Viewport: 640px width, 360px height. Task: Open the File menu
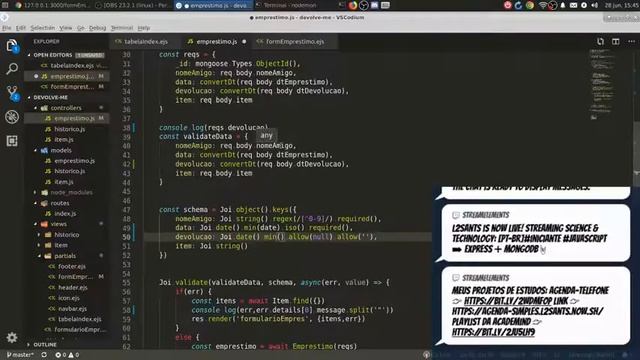[x=7, y=28]
